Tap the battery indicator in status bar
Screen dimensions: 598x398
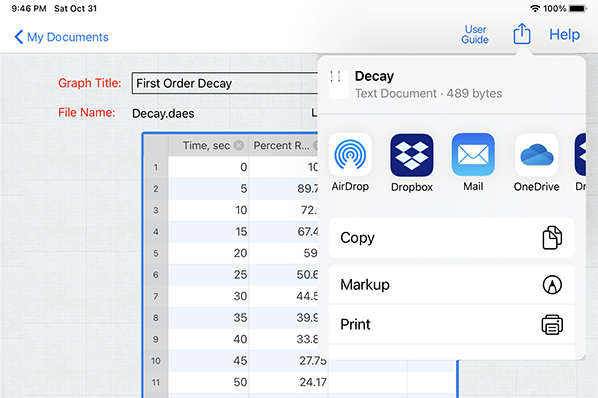pos(577,8)
